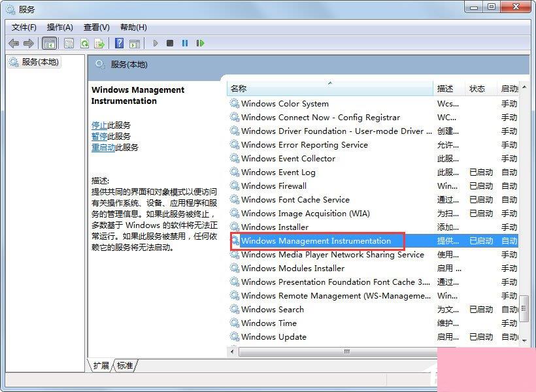Select the Windows Color System service
Image resolution: width=536 pixels, height=392 pixels.
(x=373, y=104)
